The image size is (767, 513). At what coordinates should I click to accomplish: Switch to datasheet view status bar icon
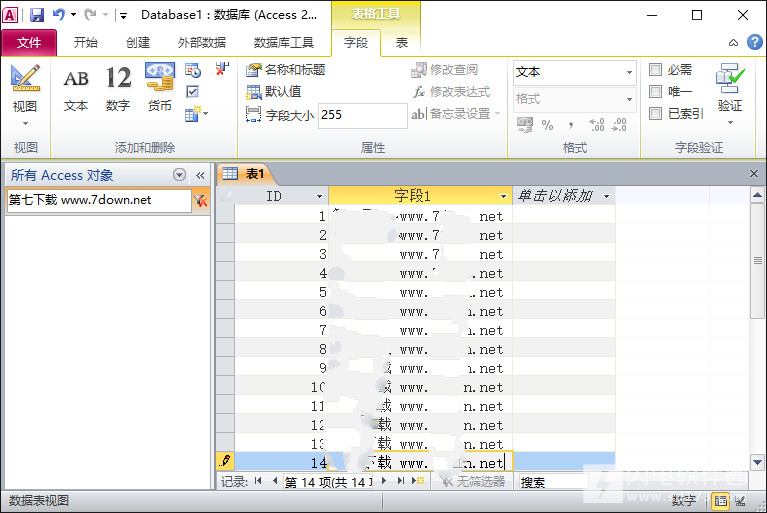(x=721, y=501)
